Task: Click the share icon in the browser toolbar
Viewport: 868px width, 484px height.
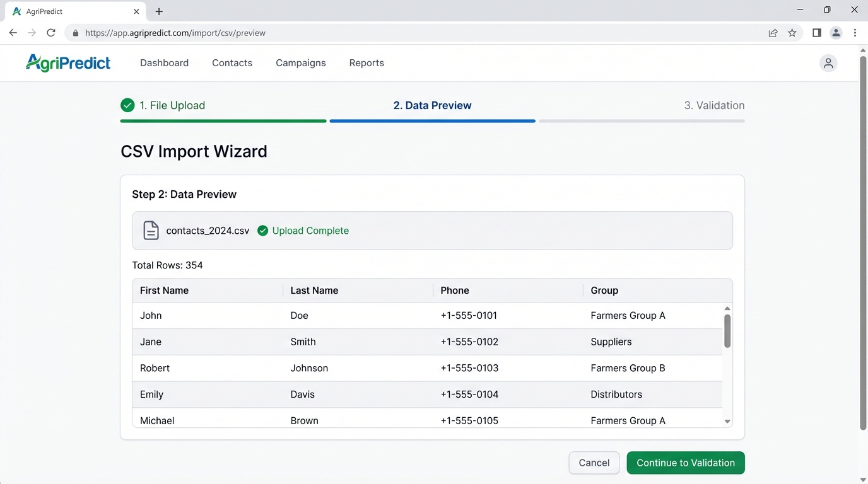Action: tap(773, 32)
